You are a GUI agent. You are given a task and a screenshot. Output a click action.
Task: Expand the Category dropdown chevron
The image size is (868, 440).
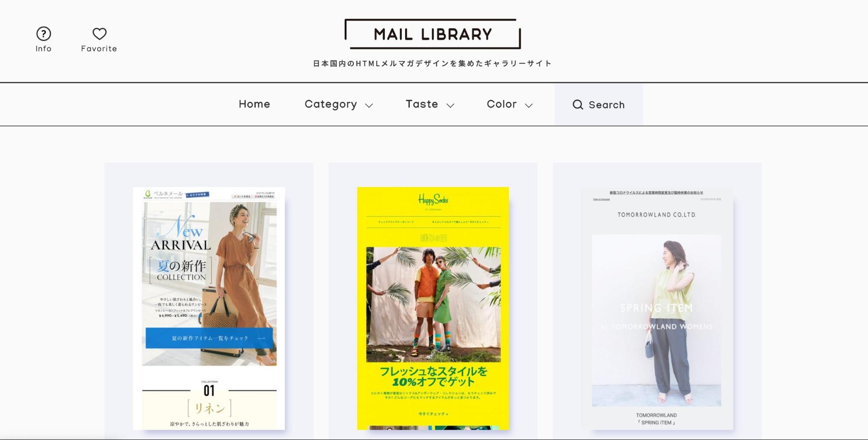(x=369, y=105)
